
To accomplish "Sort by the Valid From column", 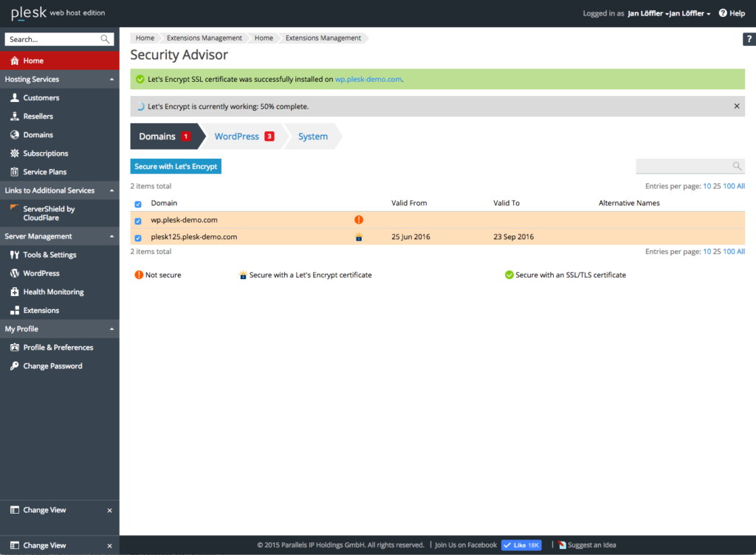I will coord(409,203).
